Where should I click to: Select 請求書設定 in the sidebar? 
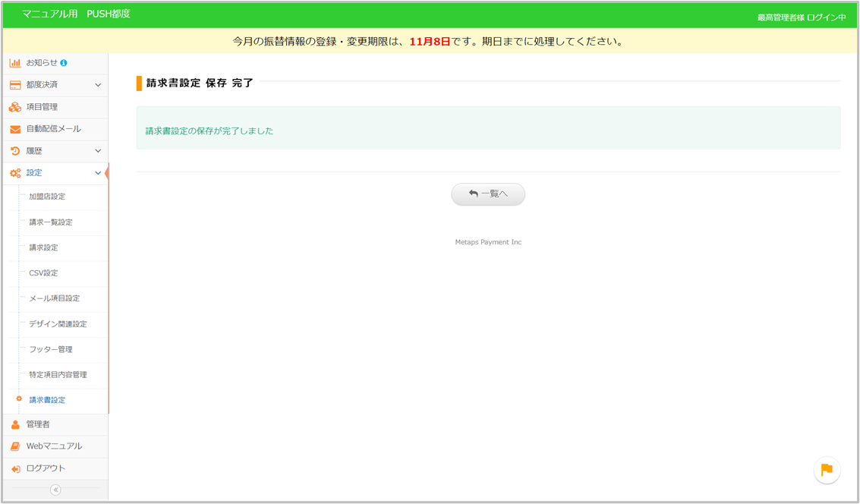(x=47, y=400)
